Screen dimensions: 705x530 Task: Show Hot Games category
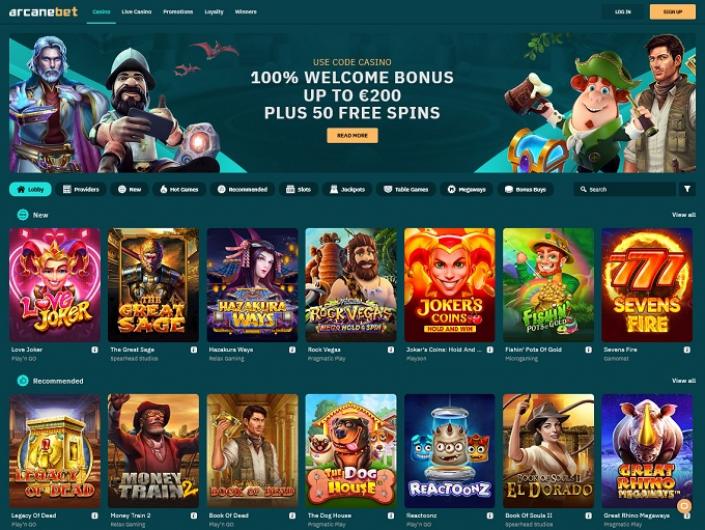click(x=179, y=189)
